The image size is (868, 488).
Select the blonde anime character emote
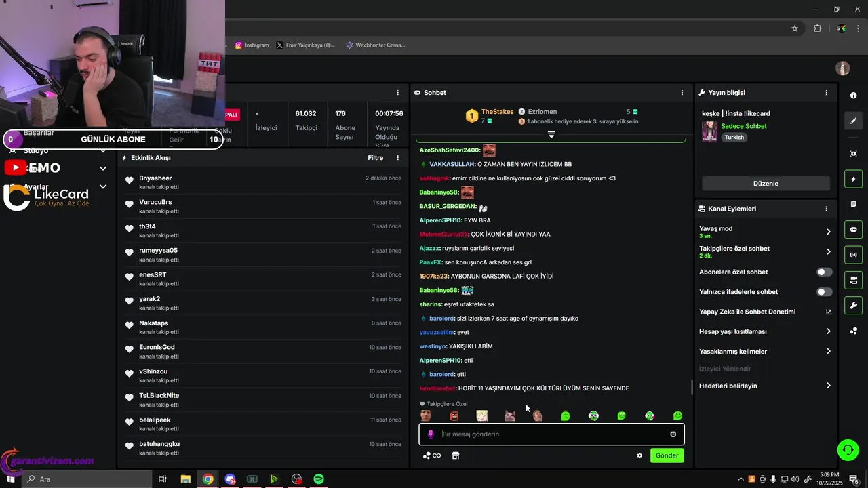(x=481, y=415)
